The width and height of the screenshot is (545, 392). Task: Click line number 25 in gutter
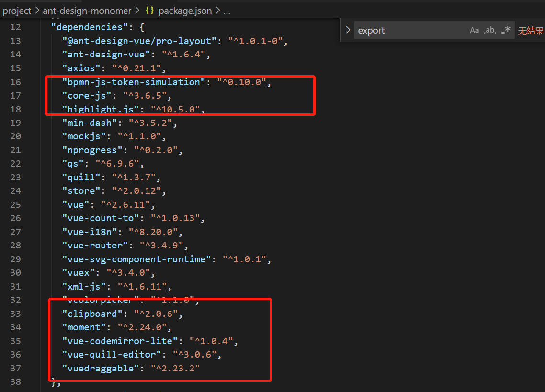point(15,205)
